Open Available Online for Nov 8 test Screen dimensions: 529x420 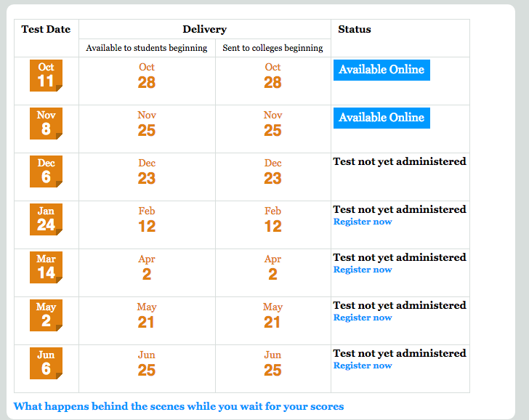coord(381,118)
